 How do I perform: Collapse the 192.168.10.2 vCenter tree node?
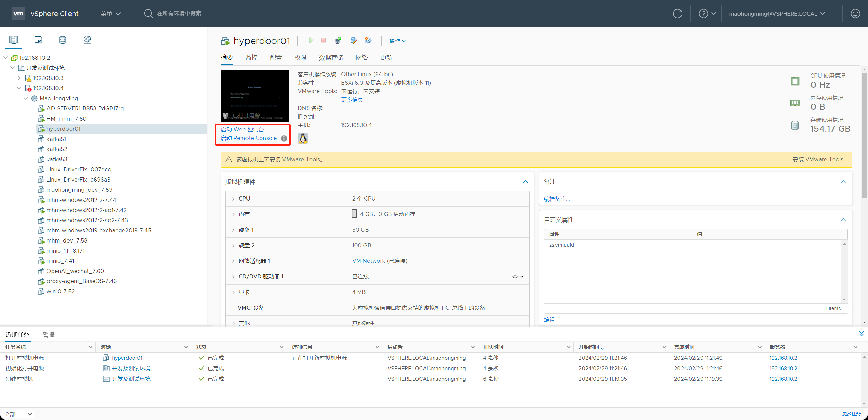[6, 58]
